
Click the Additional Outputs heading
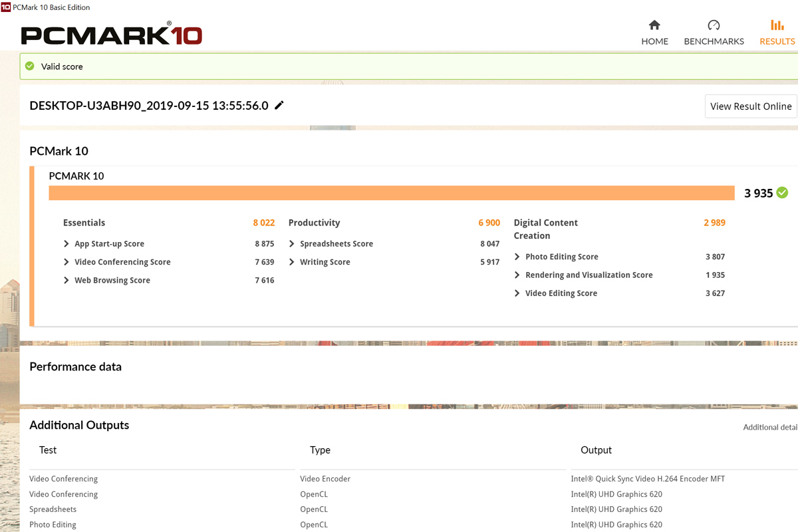tap(79, 425)
